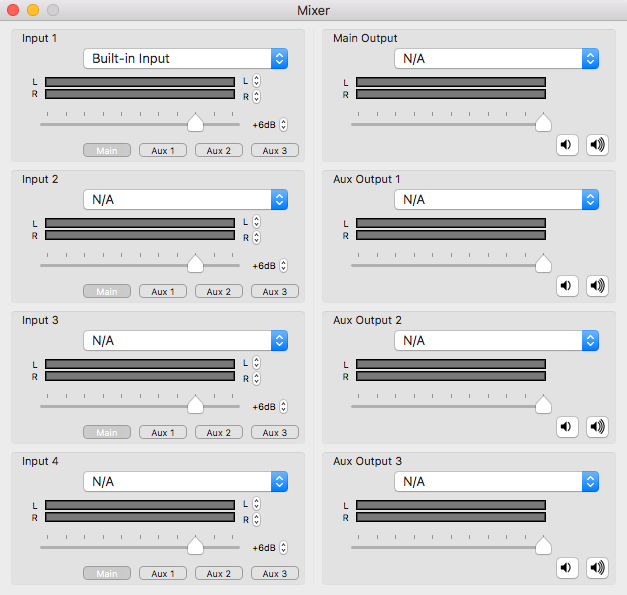Click the loud volume speaker icon in Aux Output 3

click(x=597, y=568)
